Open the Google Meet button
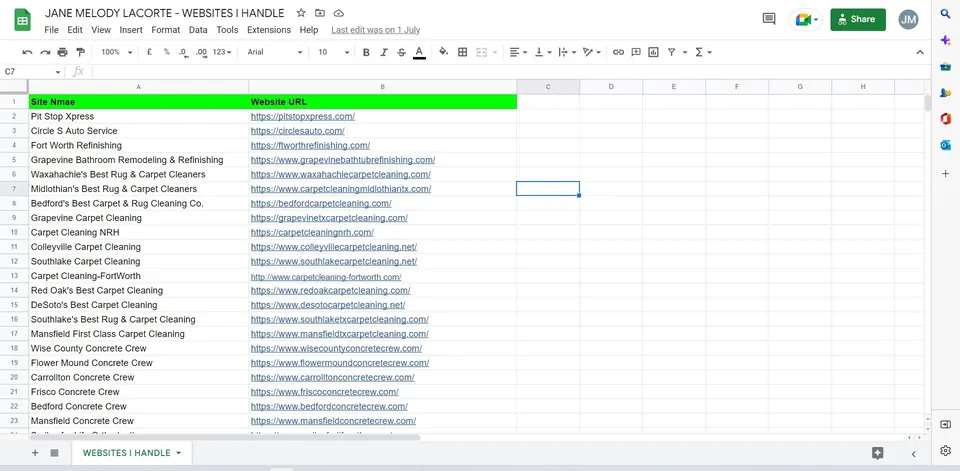 point(806,20)
